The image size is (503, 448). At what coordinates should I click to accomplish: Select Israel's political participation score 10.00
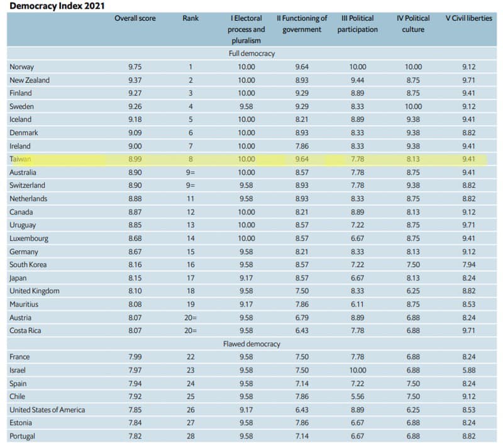(x=357, y=371)
